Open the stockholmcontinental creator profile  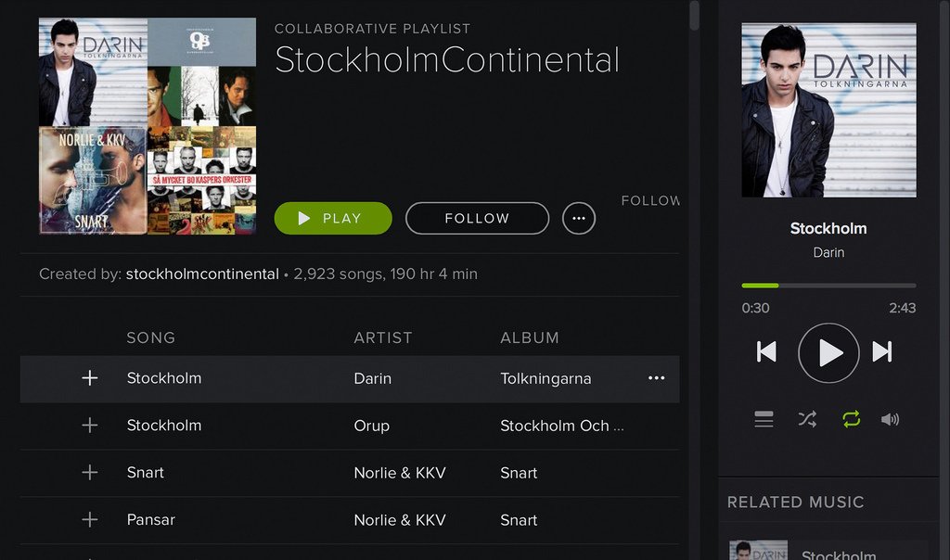click(x=202, y=274)
